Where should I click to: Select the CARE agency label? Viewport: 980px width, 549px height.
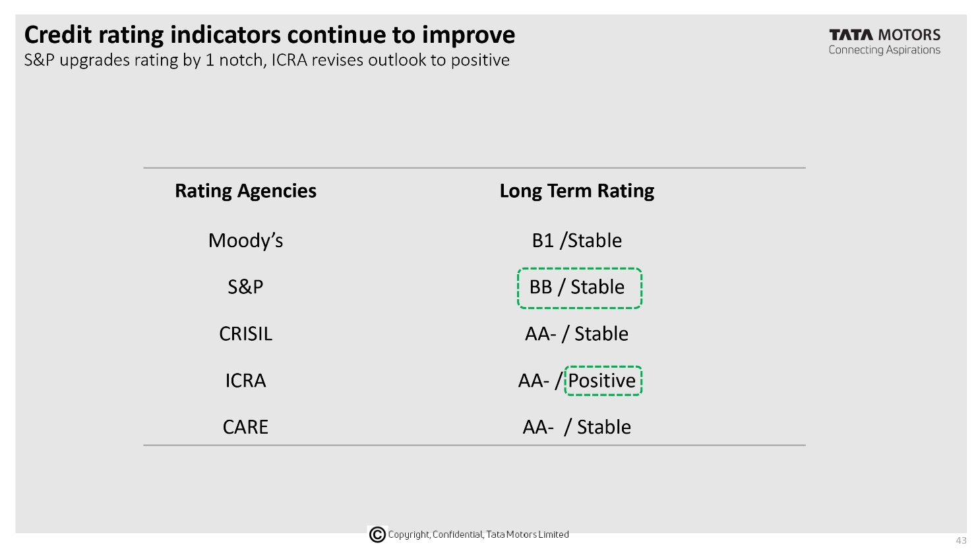tap(245, 427)
